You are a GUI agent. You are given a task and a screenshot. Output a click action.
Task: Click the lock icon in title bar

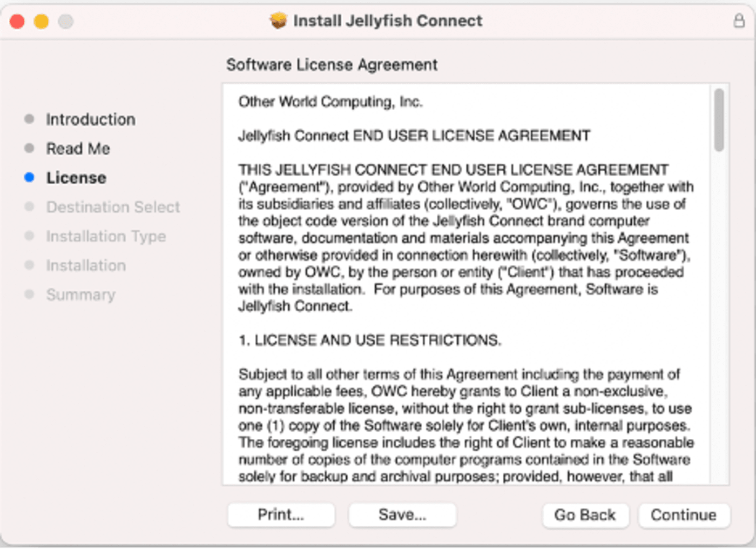pos(739,21)
